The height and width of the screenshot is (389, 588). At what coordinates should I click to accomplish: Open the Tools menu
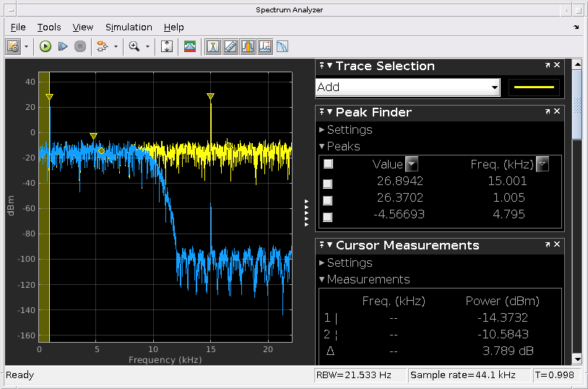pos(49,27)
